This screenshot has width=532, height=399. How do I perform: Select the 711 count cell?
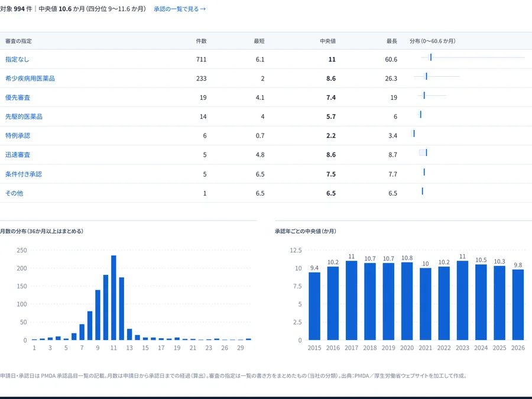[201, 59]
